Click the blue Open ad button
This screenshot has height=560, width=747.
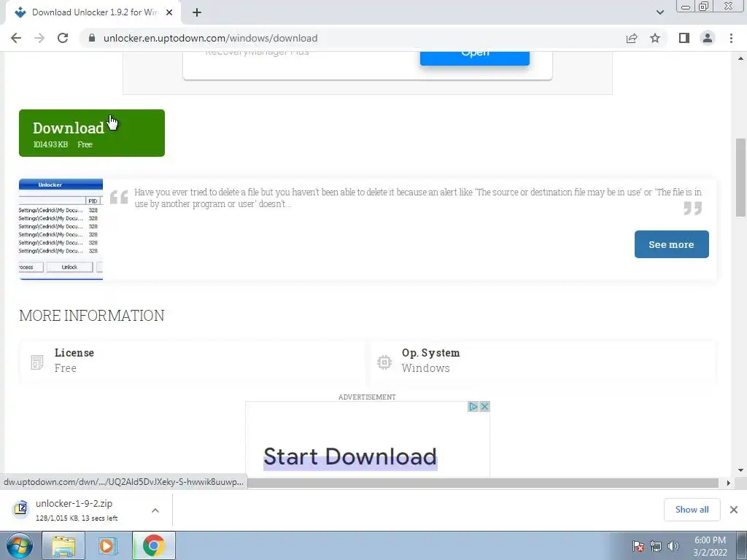[x=474, y=58]
